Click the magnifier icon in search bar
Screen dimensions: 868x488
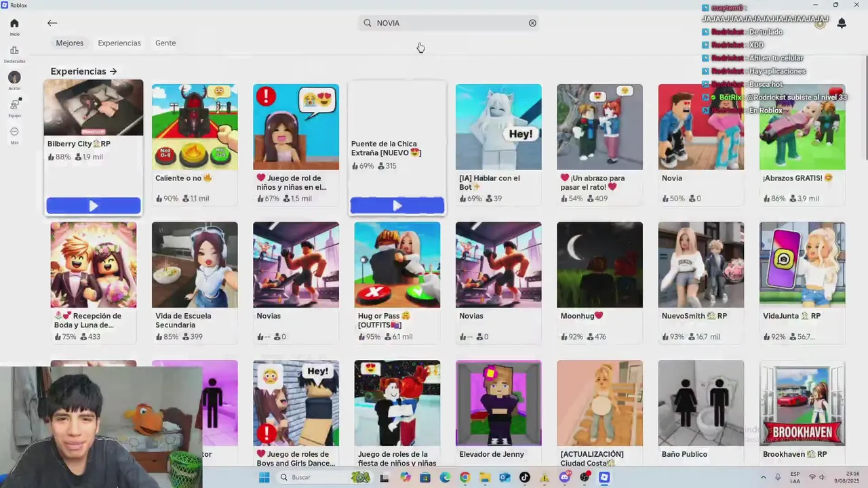[368, 23]
